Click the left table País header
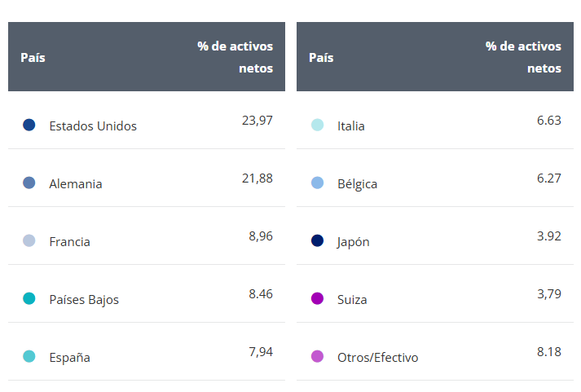The image size is (581, 392). point(33,58)
